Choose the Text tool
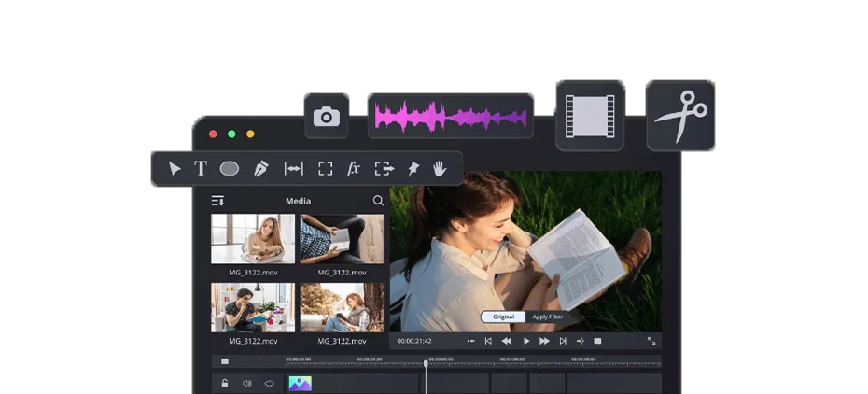 point(201,168)
